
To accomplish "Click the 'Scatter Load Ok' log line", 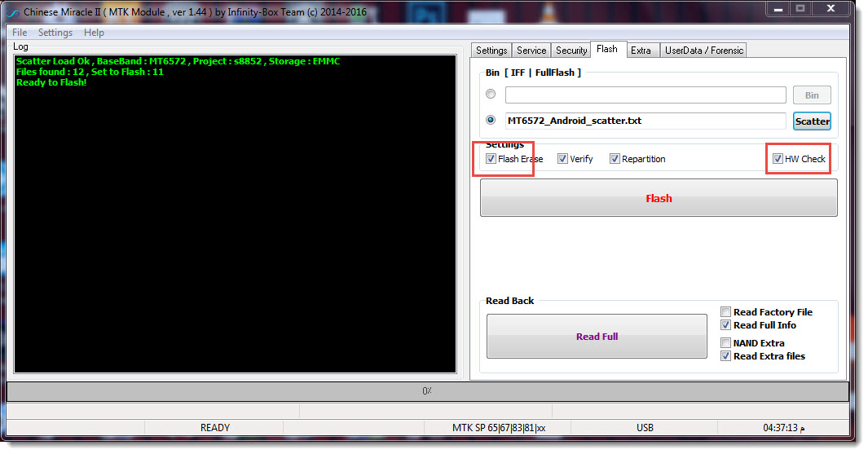I will [x=178, y=61].
